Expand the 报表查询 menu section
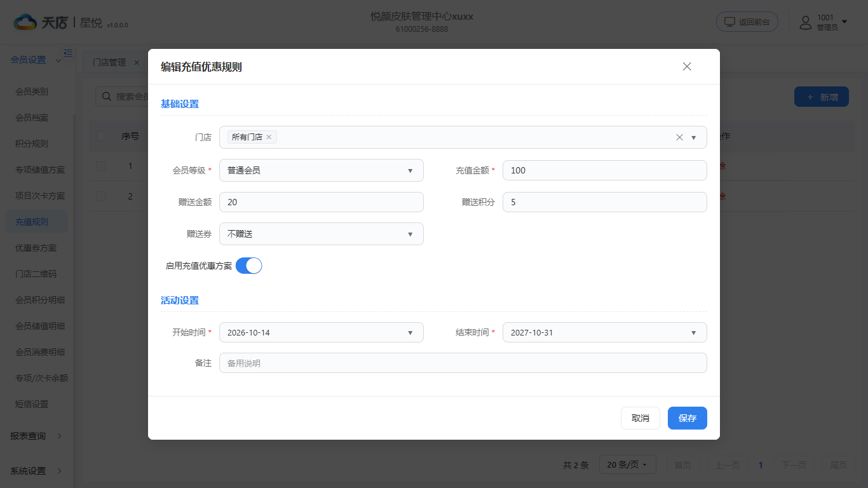This screenshot has height=488, width=868. 36,436
